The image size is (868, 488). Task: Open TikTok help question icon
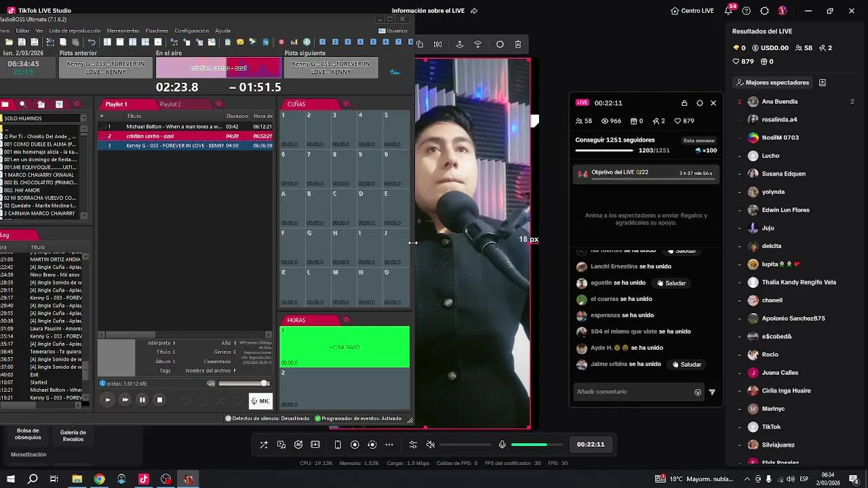747,11
